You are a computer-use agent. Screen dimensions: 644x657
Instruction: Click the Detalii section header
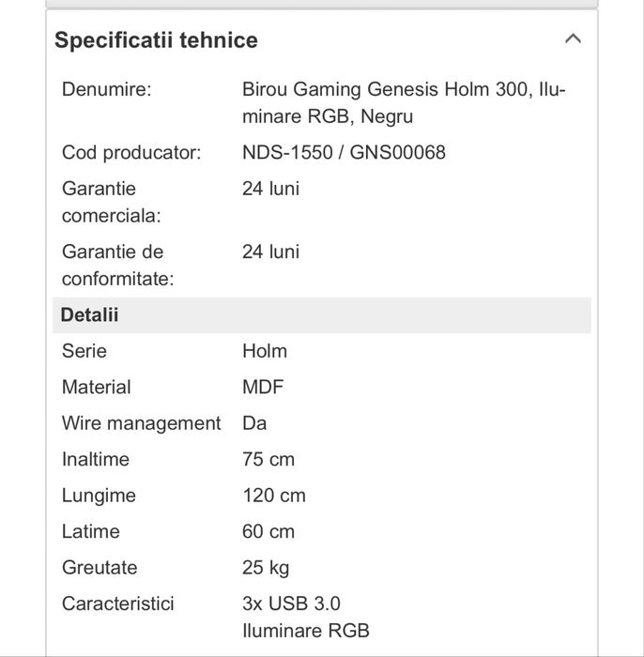pos(90,315)
